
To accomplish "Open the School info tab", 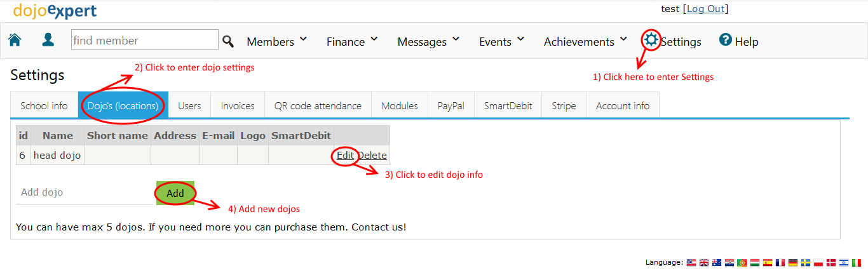I will point(44,105).
